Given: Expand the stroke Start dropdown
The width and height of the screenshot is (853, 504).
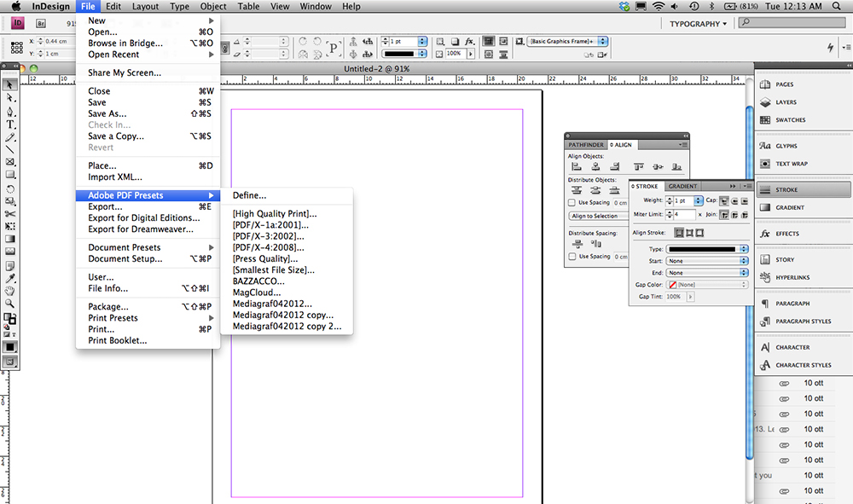Looking at the screenshot, I should click(x=707, y=261).
